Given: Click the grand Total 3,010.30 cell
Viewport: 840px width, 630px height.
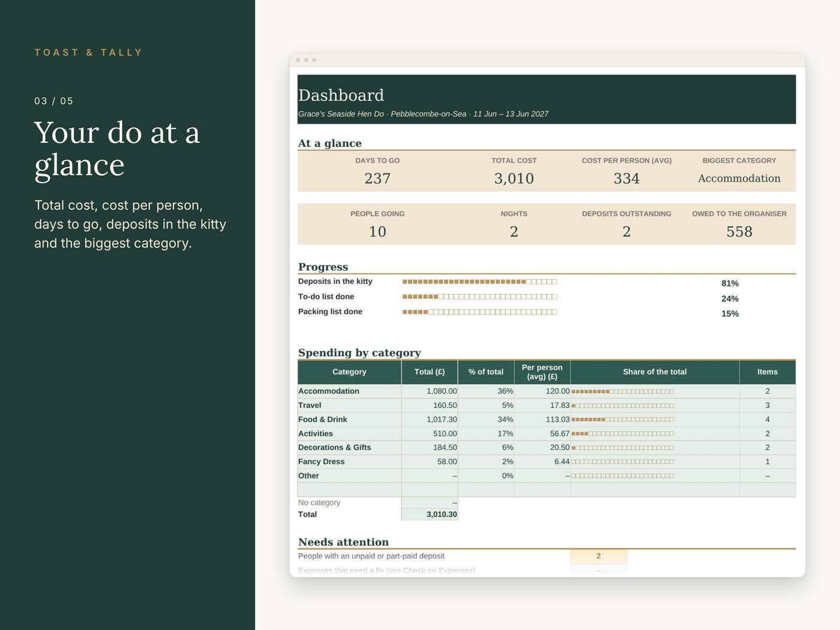Looking at the screenshot, I should tap(430, 514).
